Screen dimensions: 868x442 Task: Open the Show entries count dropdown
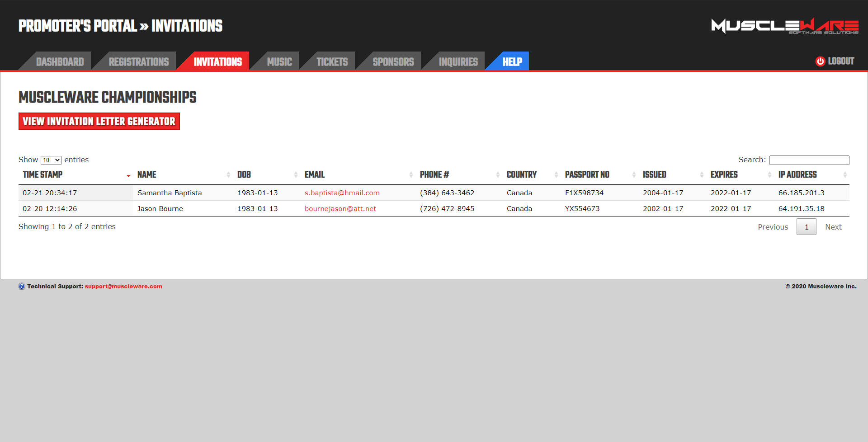51,160
